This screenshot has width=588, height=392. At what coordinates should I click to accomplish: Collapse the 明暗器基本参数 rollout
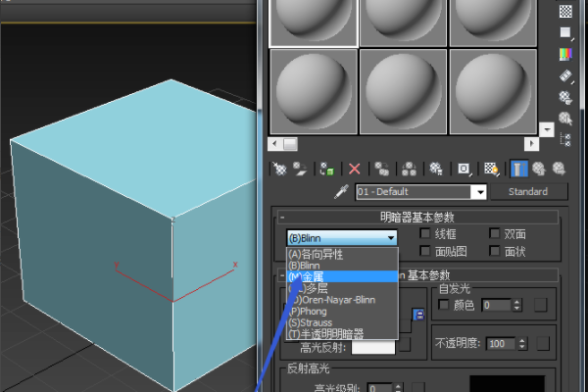pos(282,217)
